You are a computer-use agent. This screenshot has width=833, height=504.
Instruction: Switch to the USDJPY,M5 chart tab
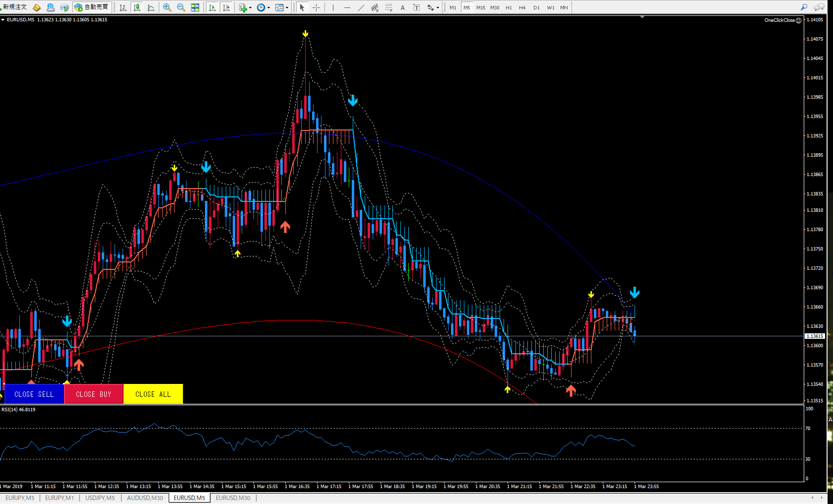click(x=100, y=498)
